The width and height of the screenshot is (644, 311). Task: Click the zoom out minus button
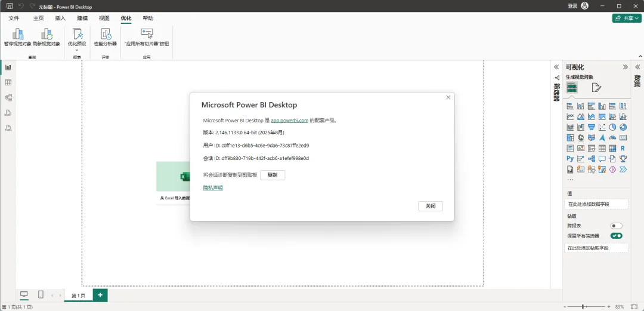(x=565, y=306)
